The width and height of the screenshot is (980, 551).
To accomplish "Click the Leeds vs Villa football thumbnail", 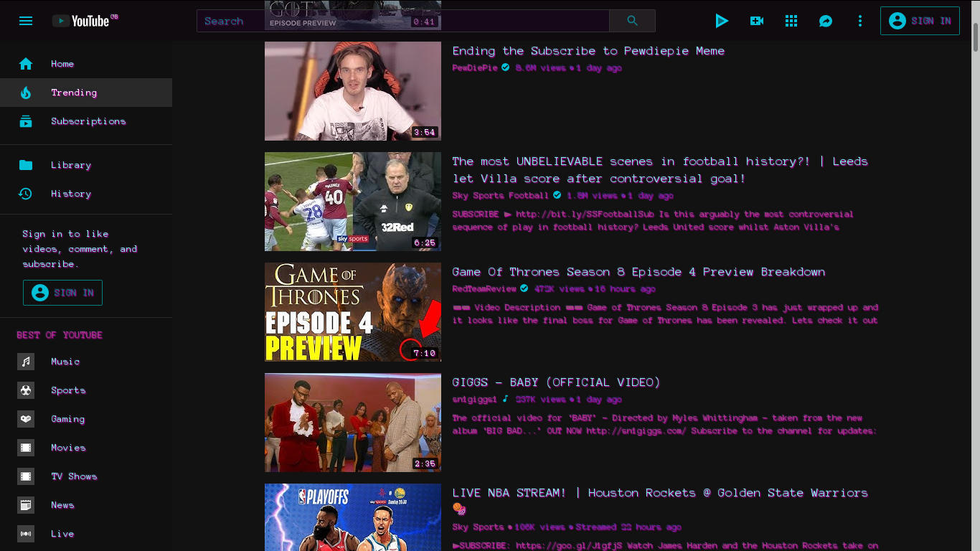I will [353, 202].
